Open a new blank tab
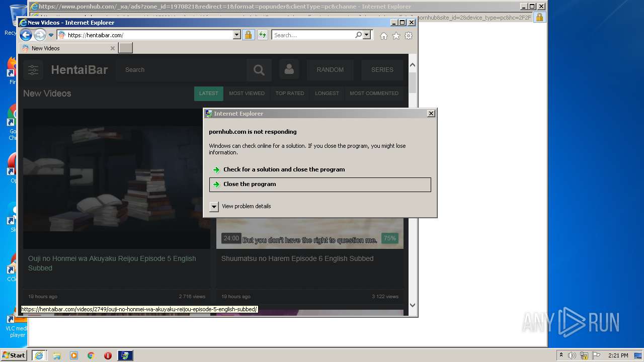Image resolution: width=644 pixels, height=362 pixels. tap(125, 48)
